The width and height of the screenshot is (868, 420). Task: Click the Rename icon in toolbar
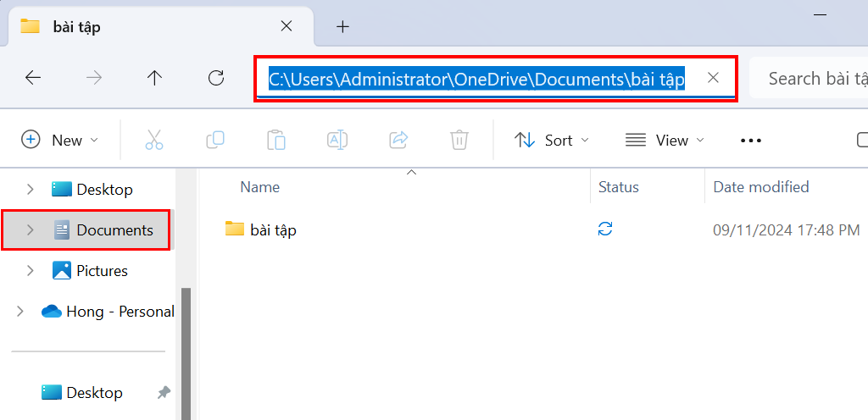[337, 141]
